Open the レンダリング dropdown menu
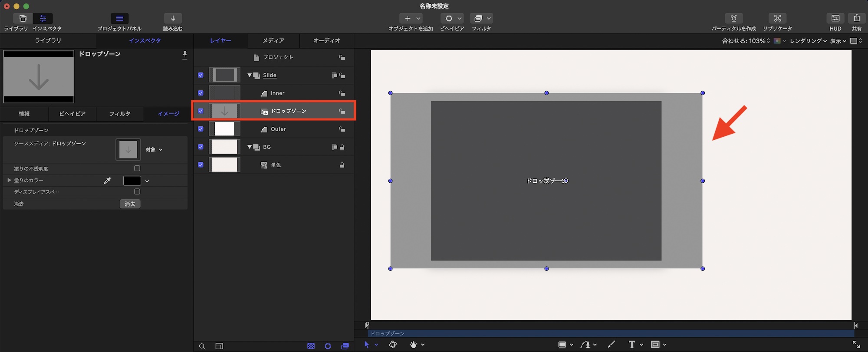 click(x=808, y=41)
